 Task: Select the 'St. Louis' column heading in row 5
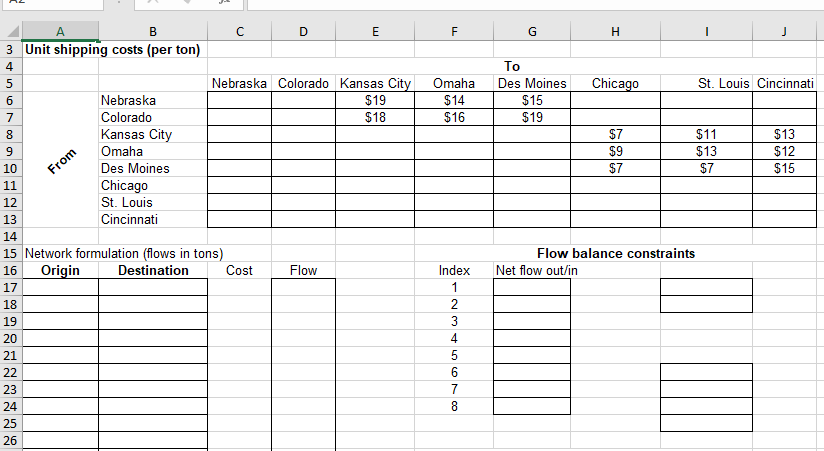tap(706, 84)
